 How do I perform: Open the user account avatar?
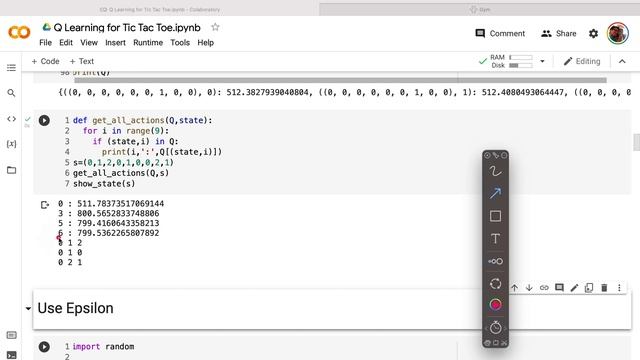[x=617, y=33]
